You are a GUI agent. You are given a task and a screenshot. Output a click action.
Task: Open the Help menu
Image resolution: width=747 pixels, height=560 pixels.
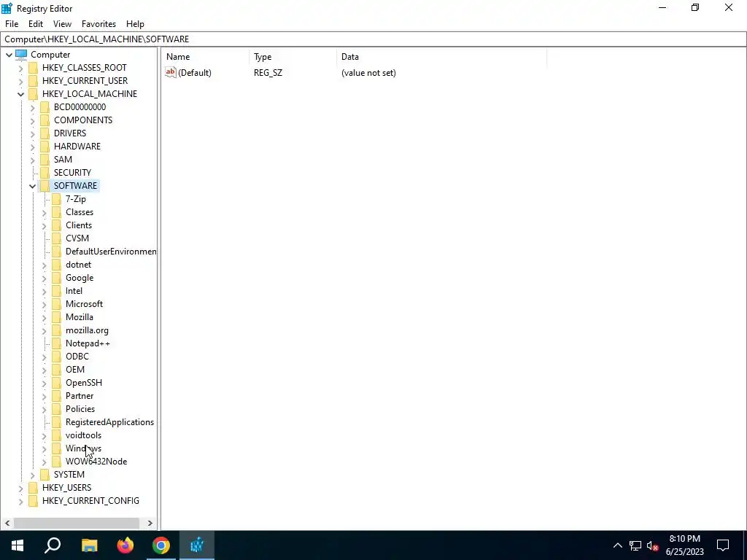click(x=135, y=24)
